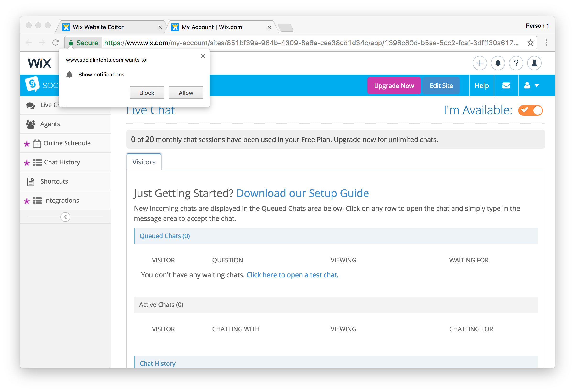Click the Wix notifications bell icon
The width and height of the screenshot is (575, 392).
pyautogui.click(x=498, y=63)
